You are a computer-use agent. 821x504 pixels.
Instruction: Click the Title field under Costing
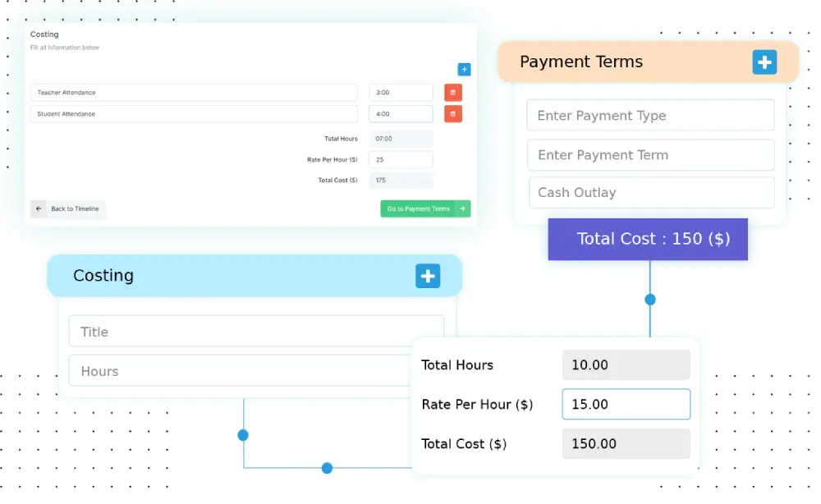pos(256,332)
